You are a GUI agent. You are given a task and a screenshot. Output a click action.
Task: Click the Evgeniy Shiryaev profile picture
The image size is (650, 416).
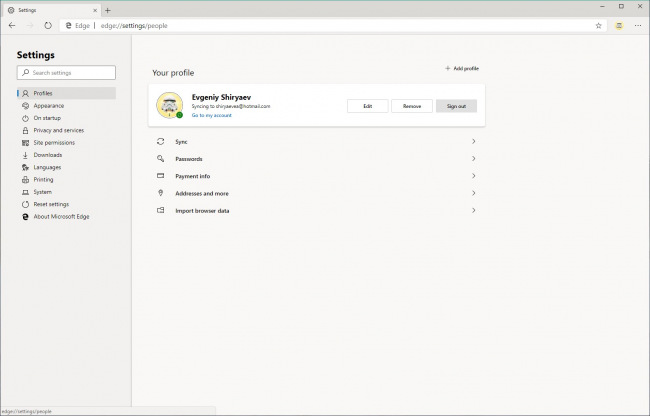(170, 105)
